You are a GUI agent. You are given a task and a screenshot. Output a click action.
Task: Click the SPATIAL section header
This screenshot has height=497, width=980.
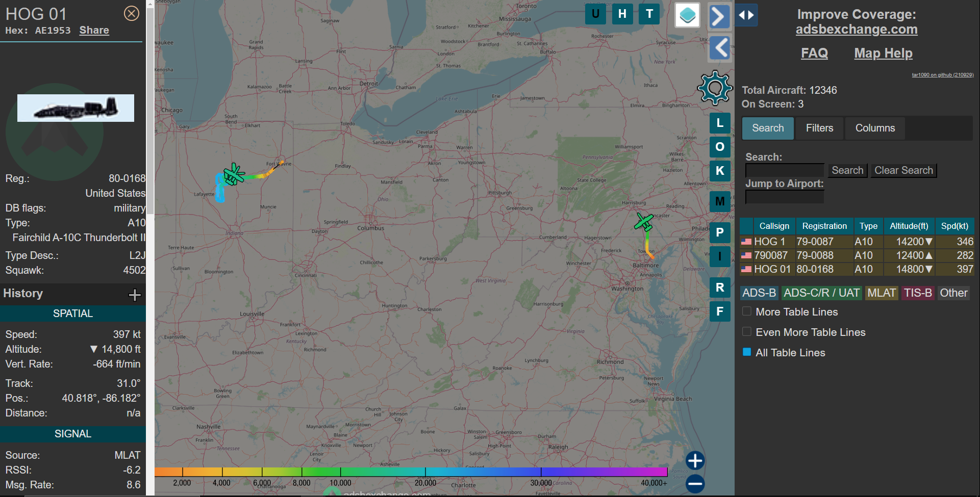(x=73, y=313)
